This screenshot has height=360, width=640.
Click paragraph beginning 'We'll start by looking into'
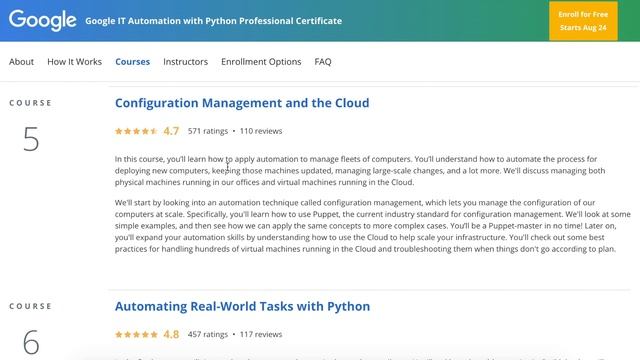pyautogui.click(x=373, y=226)
